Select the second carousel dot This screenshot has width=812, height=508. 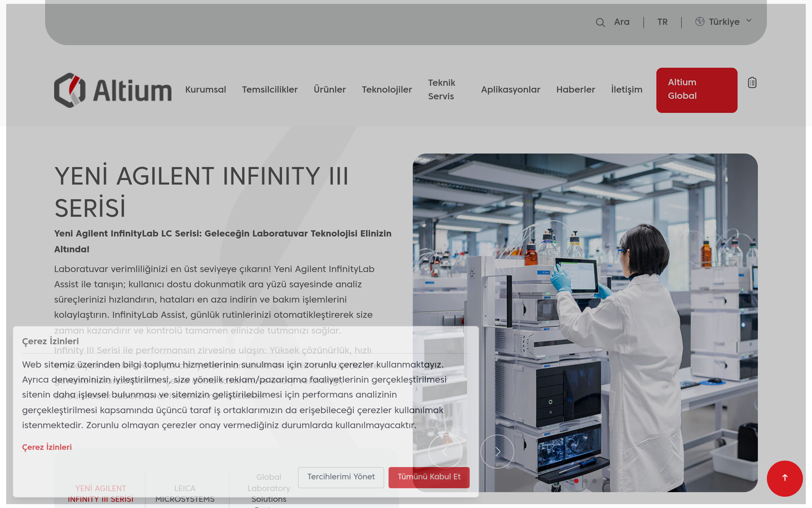pos(585,481)
